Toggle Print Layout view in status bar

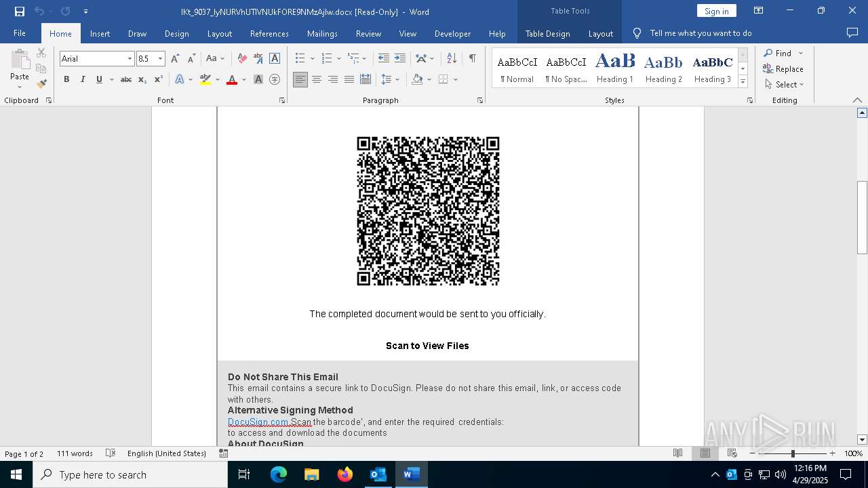(705, 453)
